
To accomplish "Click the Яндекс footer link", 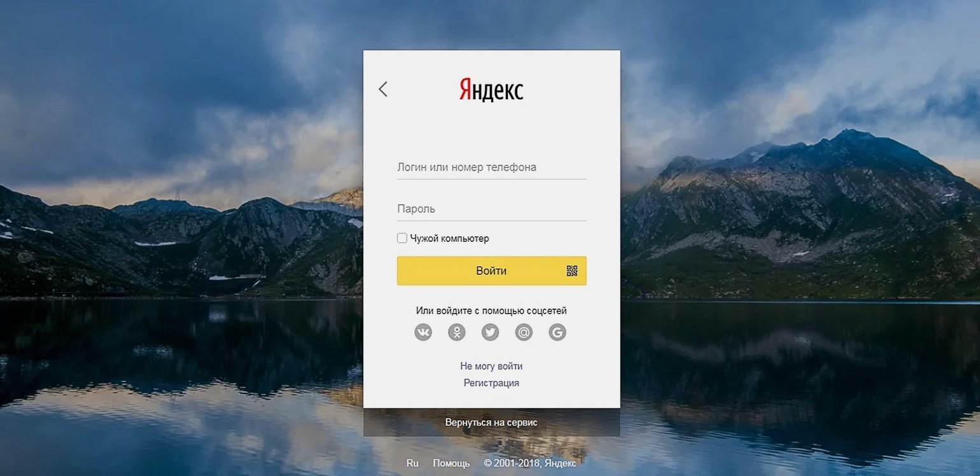I will (x=560, y=463).
